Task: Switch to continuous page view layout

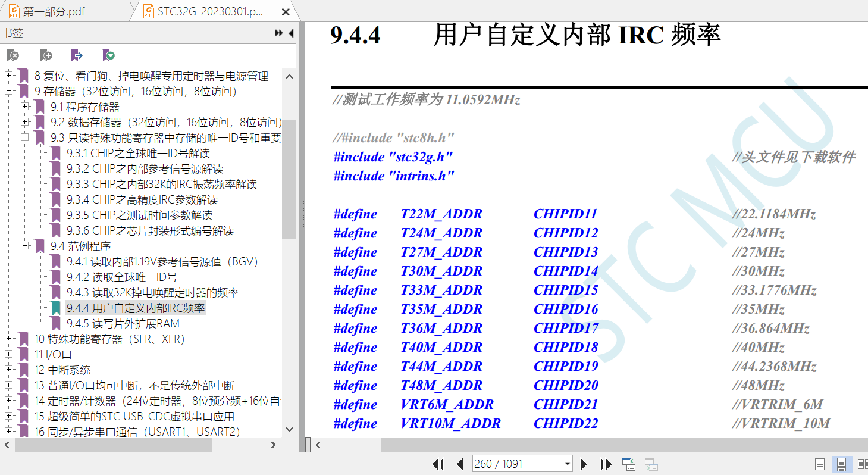Action: pyautogui.click(x=842, y=464)
